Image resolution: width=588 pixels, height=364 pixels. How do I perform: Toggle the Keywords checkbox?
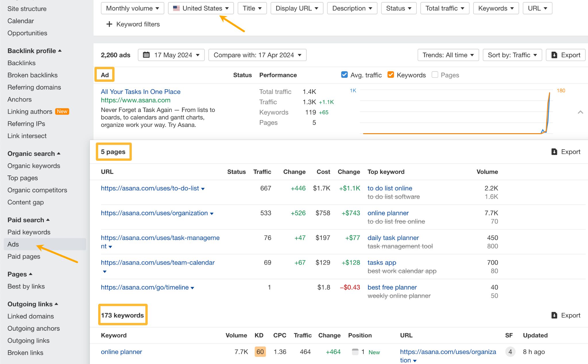click(x=390, y=75)
